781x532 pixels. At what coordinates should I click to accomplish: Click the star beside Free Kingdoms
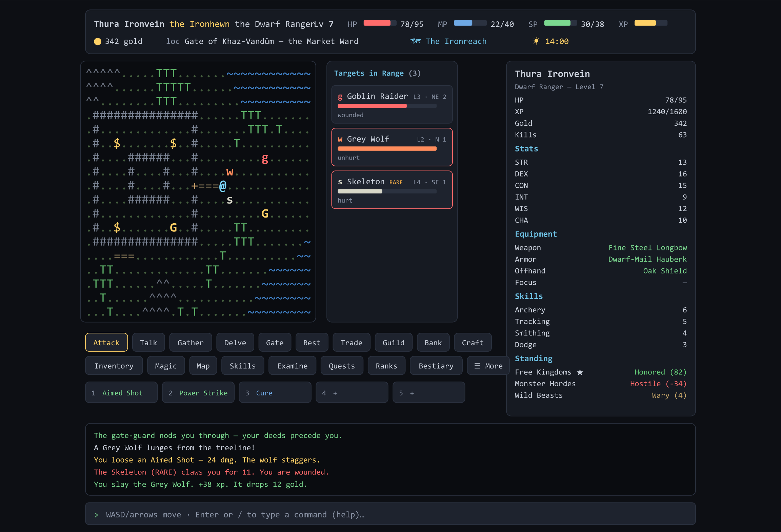(x=580, y=372)
